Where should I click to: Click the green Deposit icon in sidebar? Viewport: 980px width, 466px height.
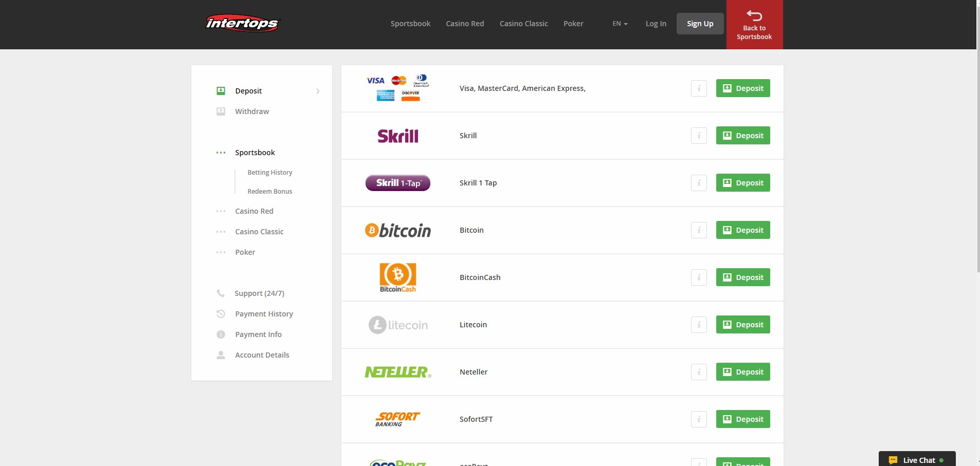(x=221, y=91)
